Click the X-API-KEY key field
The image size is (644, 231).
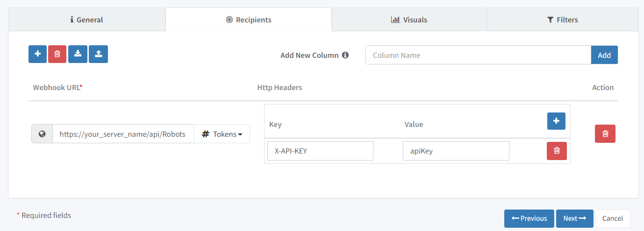tap(320, 151)
